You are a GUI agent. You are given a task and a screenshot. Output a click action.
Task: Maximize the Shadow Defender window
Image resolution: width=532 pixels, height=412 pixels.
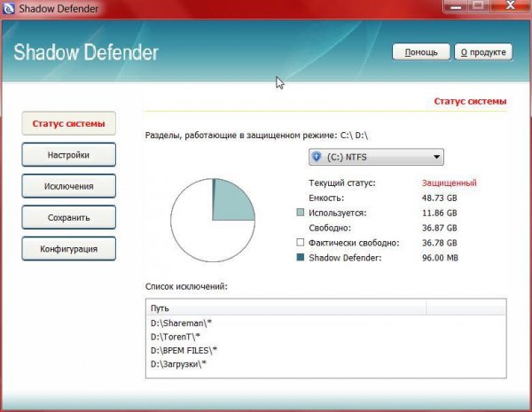click(x=479, y=6)
